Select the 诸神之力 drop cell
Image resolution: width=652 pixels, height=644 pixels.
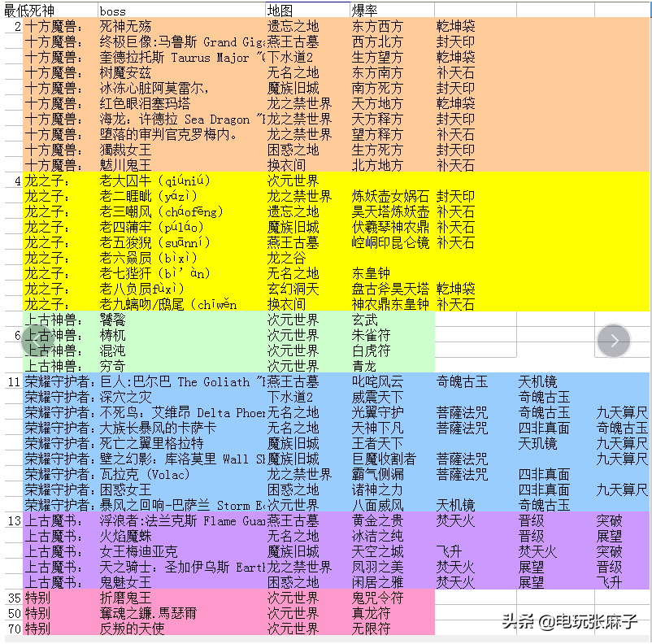point(377,490)
